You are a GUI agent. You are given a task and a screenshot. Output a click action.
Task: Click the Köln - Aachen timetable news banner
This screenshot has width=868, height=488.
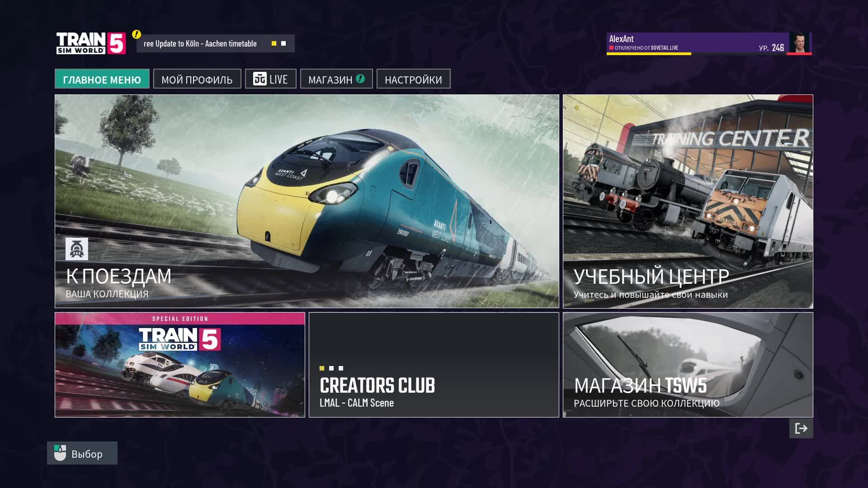[216, 43]
